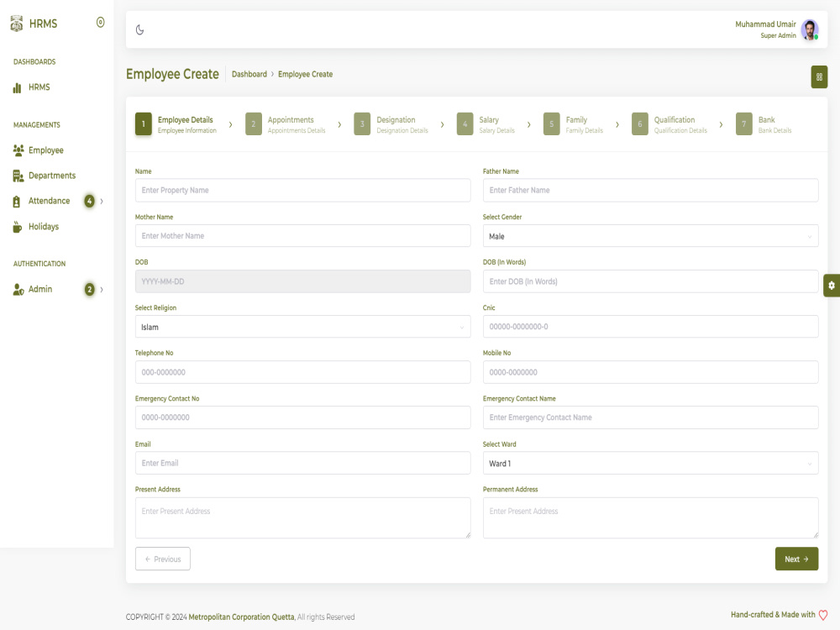Click the Previous button

[163, 559]
